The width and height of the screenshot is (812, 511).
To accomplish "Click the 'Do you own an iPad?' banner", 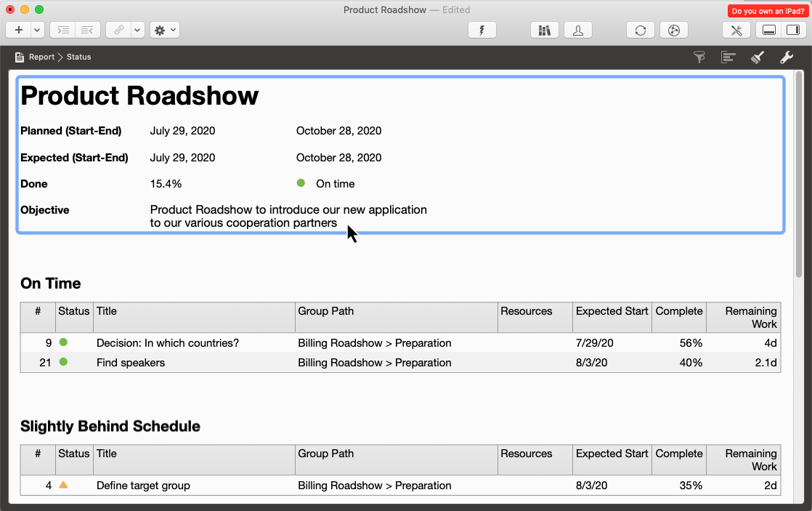I will pos(768,11).
